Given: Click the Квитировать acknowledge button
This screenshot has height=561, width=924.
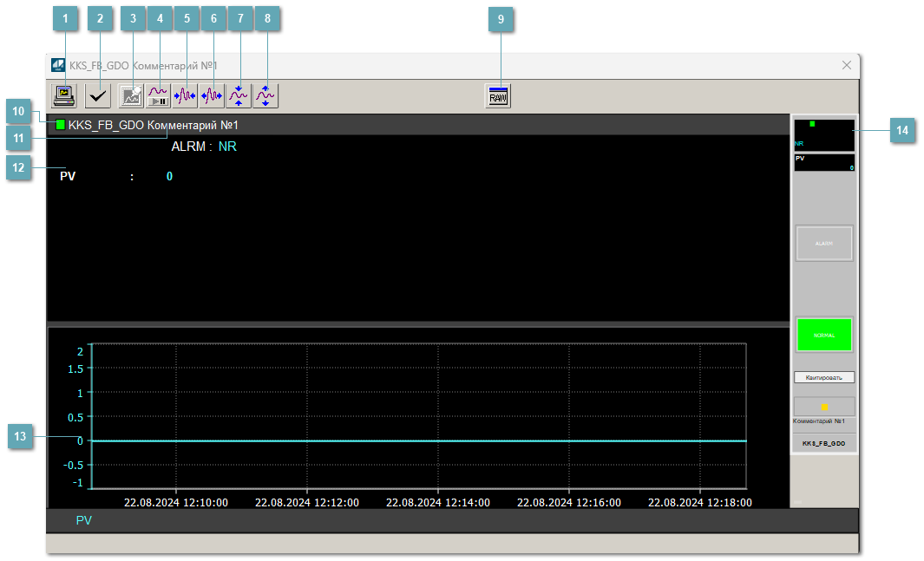Looking at the screenshot, I should [x=823, y=377].
